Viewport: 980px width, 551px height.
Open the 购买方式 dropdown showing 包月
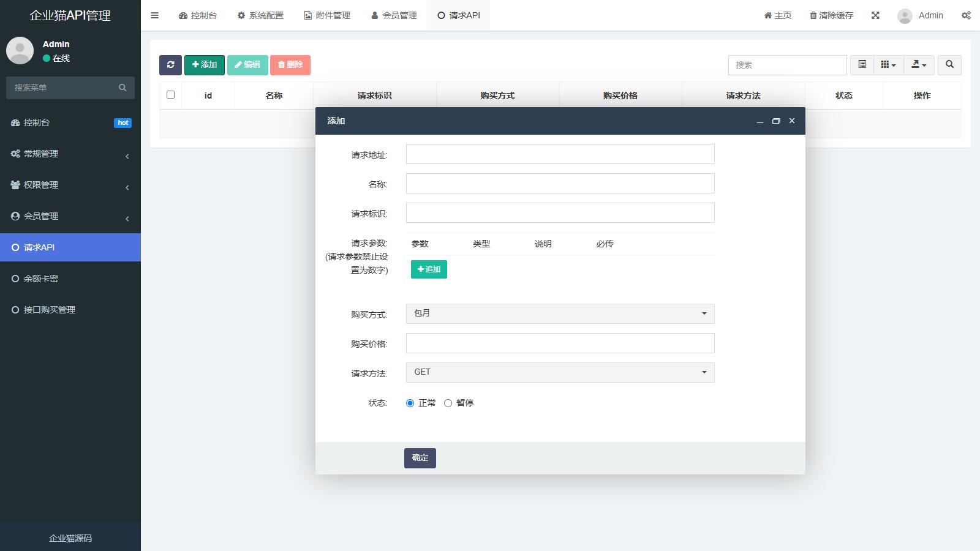[x=560, y=313]
